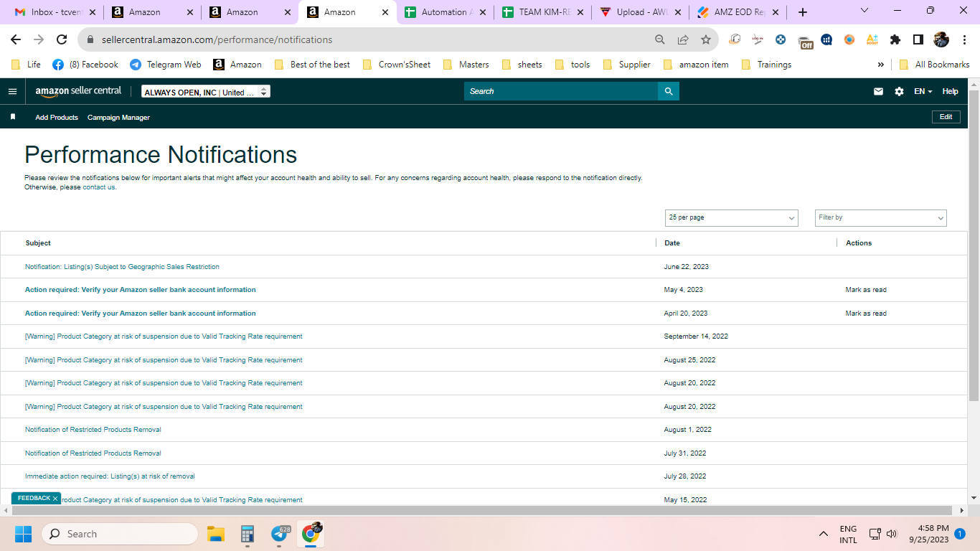Open Seller Central settings gear
Viewport: 980px width, 551px height.
[899, 92]
